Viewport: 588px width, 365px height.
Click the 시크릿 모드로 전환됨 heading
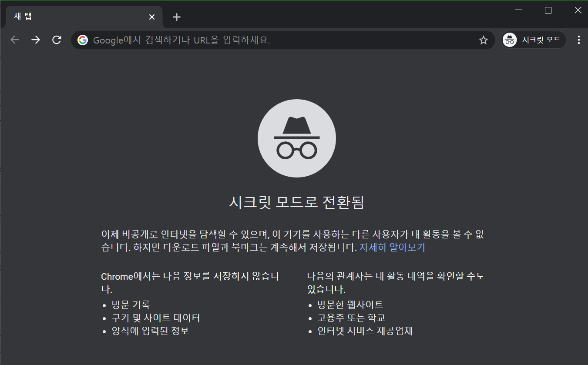[296, 202]
